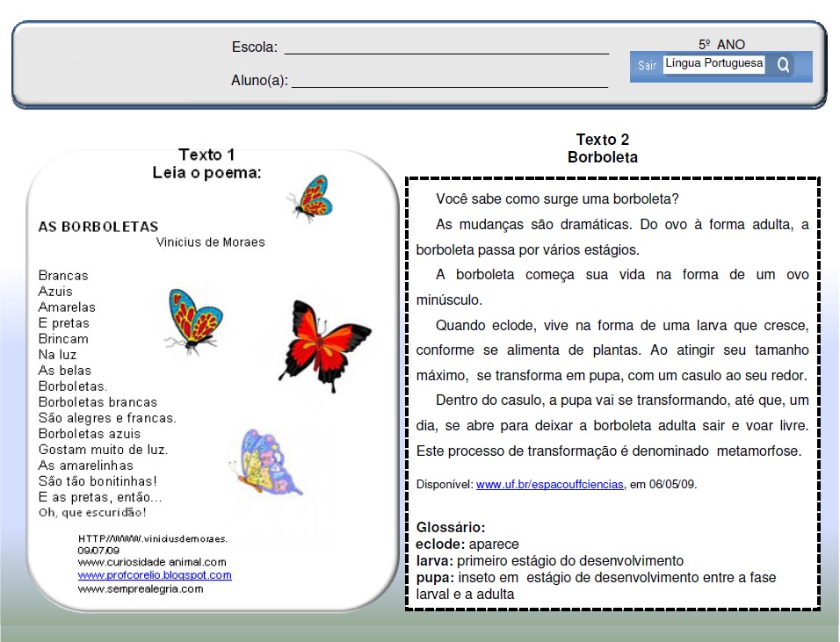Click the source 'www.semprealegria.com'
The height and width of the screenshot is (642, 840).
(x=141, y=589)
